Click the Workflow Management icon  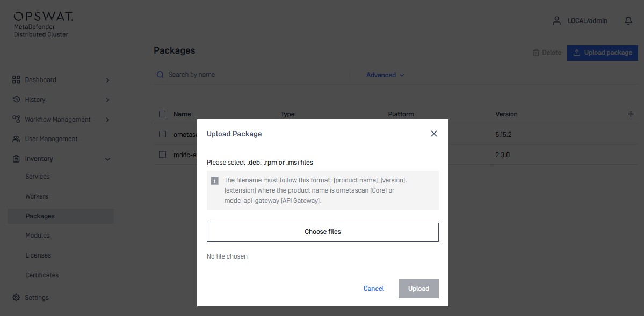click(x=16, y=120)
